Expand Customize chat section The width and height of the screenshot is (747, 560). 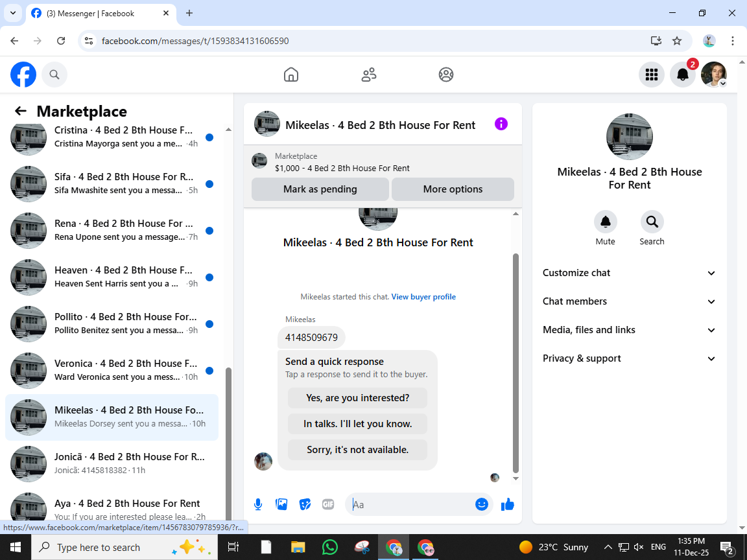[630, 273]
